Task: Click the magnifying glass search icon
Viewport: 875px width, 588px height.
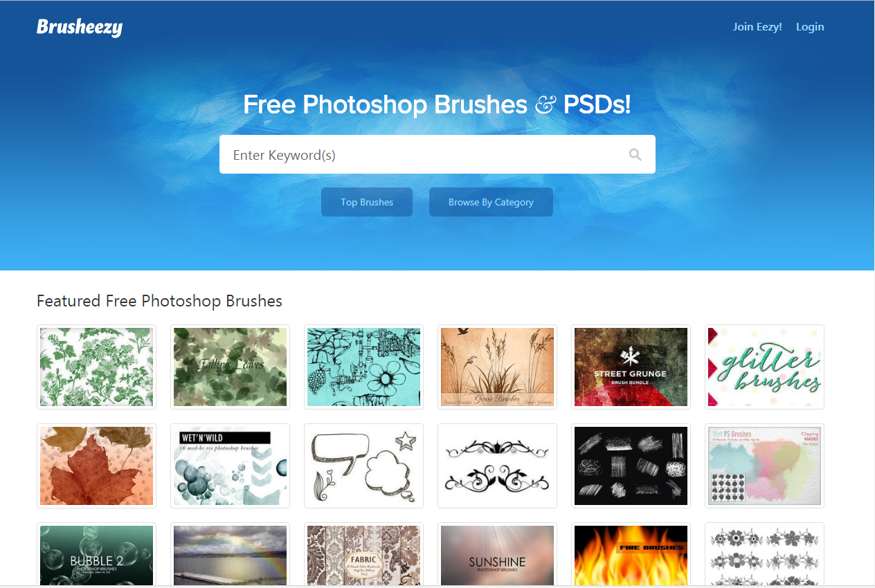Action: coord(635,155)
